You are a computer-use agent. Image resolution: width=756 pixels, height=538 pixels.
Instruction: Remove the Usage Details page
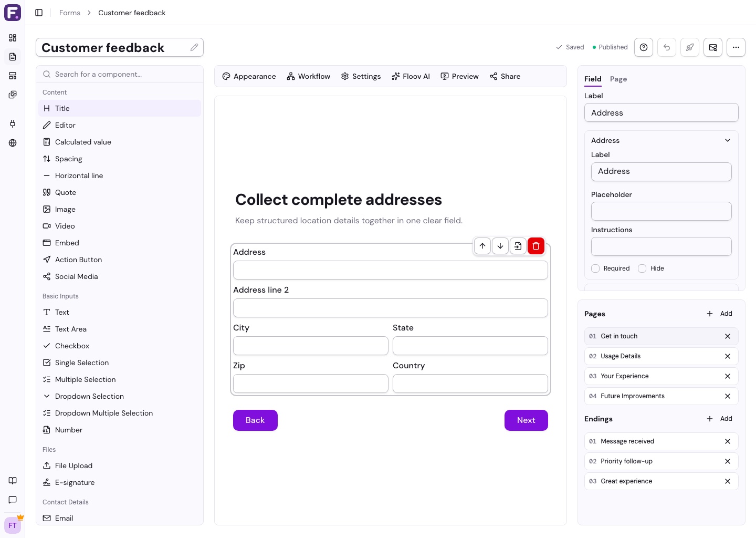728,356
